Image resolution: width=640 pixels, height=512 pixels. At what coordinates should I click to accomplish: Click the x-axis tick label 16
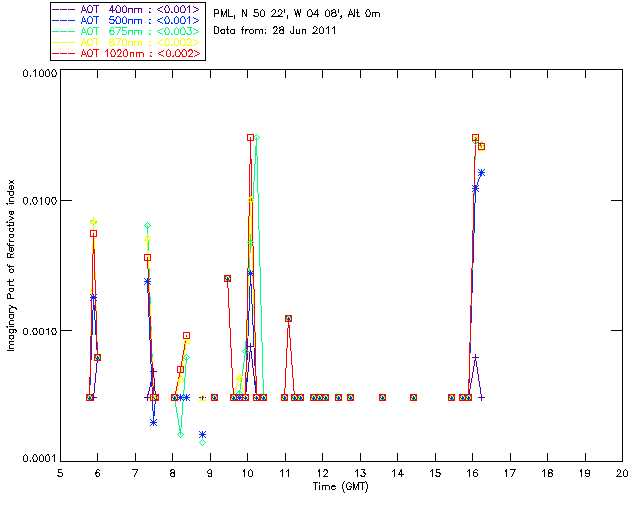473,473
